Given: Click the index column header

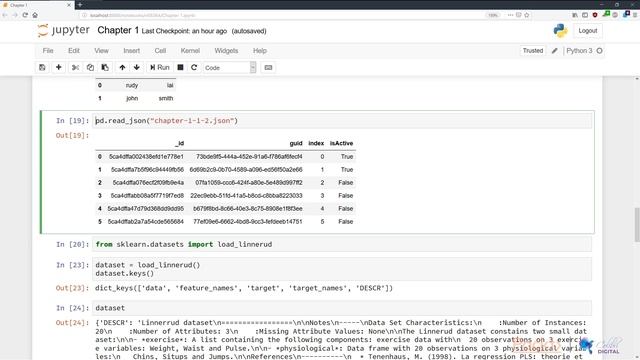Looking at the screenshot, I should [x=316, y=143].
